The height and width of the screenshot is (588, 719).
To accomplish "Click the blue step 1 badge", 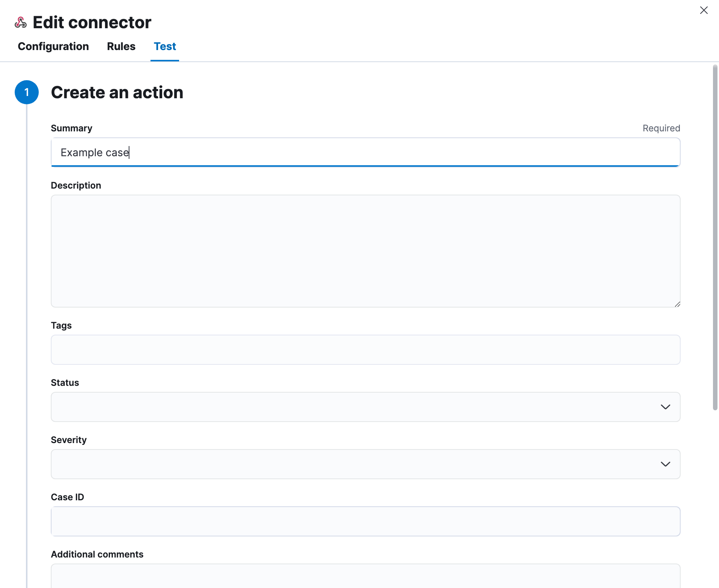I will (x=27, y=92).
